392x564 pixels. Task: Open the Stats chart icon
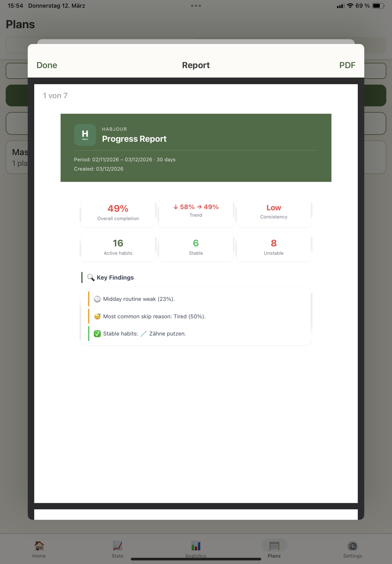click(x=117, y=546)
